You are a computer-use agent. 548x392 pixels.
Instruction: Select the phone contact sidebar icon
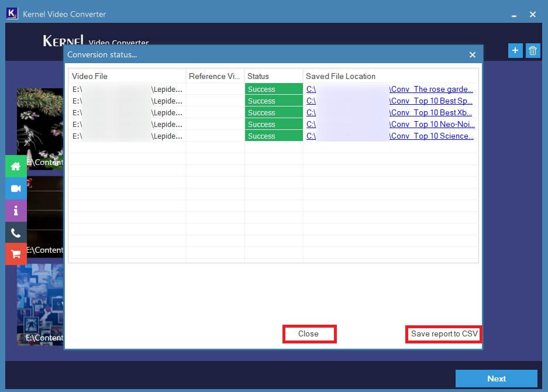tap(16, 232)
